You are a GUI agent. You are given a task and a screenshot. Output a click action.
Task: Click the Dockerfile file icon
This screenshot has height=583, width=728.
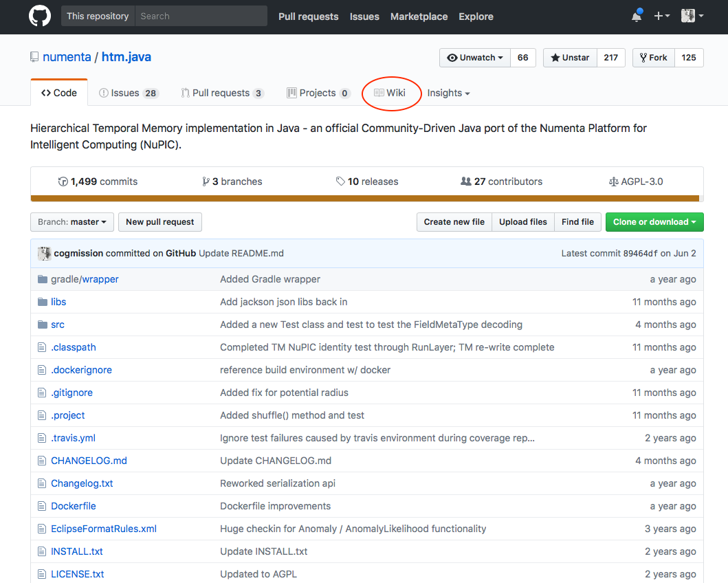pos(42,506)
